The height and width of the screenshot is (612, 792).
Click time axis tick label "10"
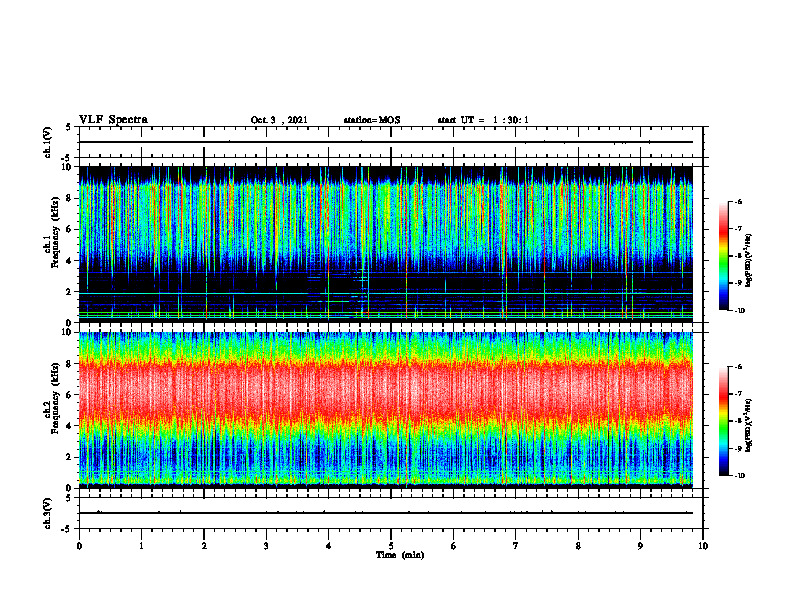703,546
